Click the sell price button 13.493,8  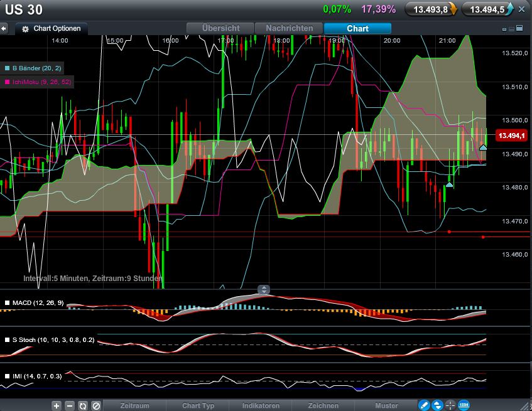(432, 9)
